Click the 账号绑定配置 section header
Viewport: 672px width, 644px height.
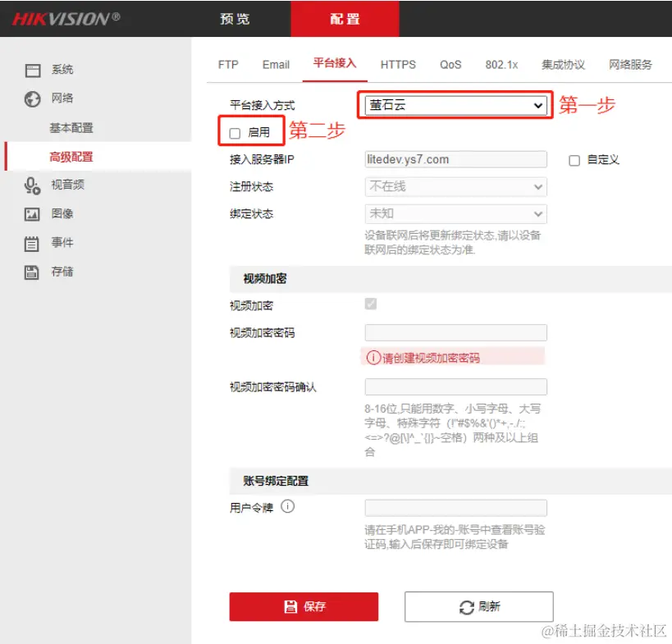276,481
